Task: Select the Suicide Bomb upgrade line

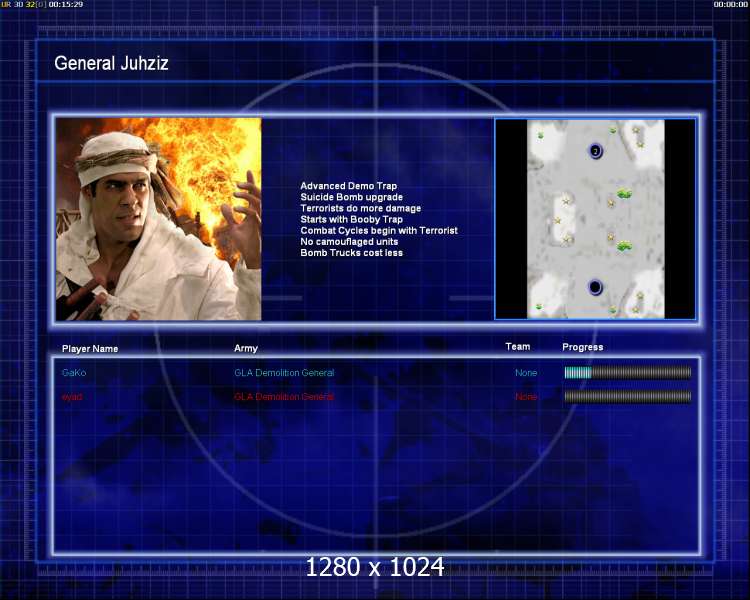Action: point(352,197)
